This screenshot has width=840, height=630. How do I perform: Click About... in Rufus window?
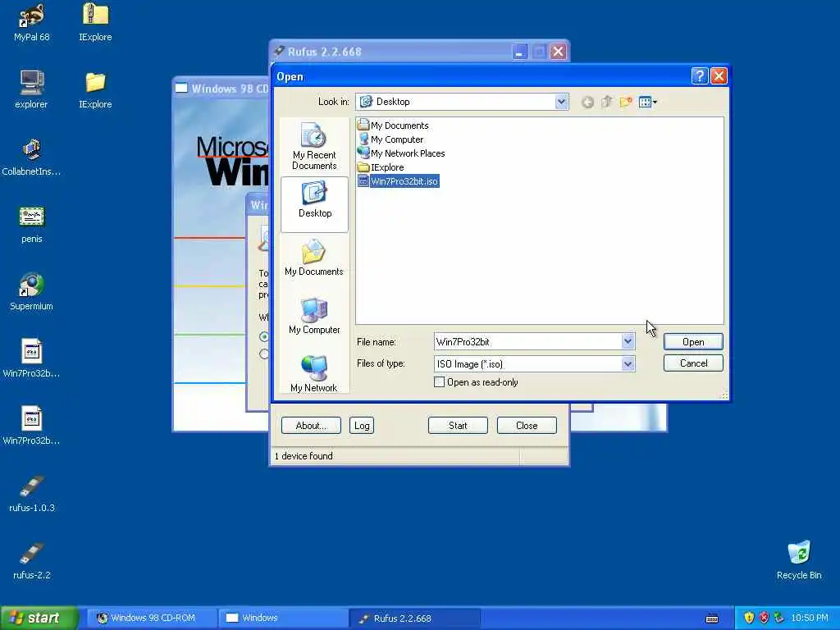(x=311, y=426)
